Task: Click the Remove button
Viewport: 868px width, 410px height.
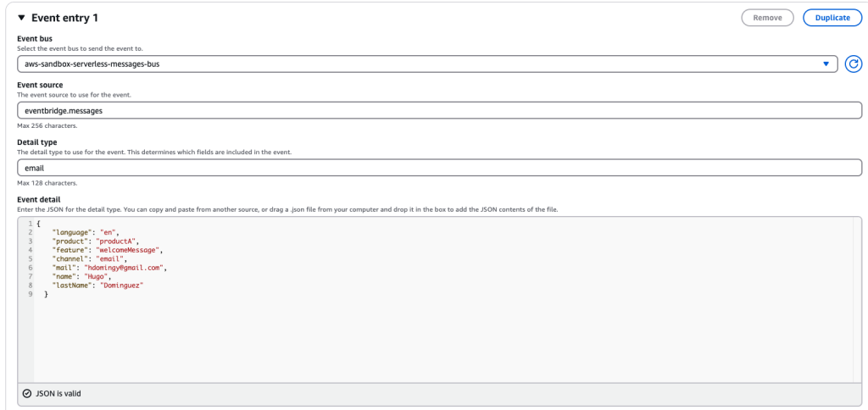Action: click(767, 18)
